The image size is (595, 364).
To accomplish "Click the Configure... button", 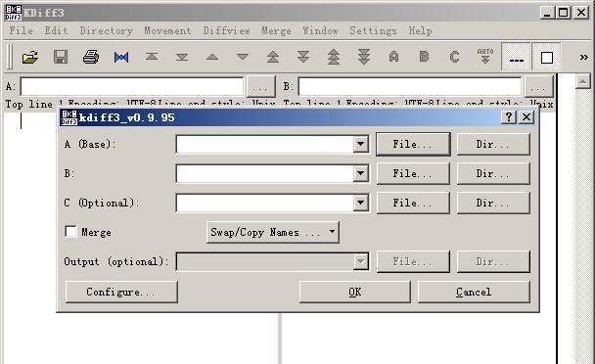I will (121, 292).
